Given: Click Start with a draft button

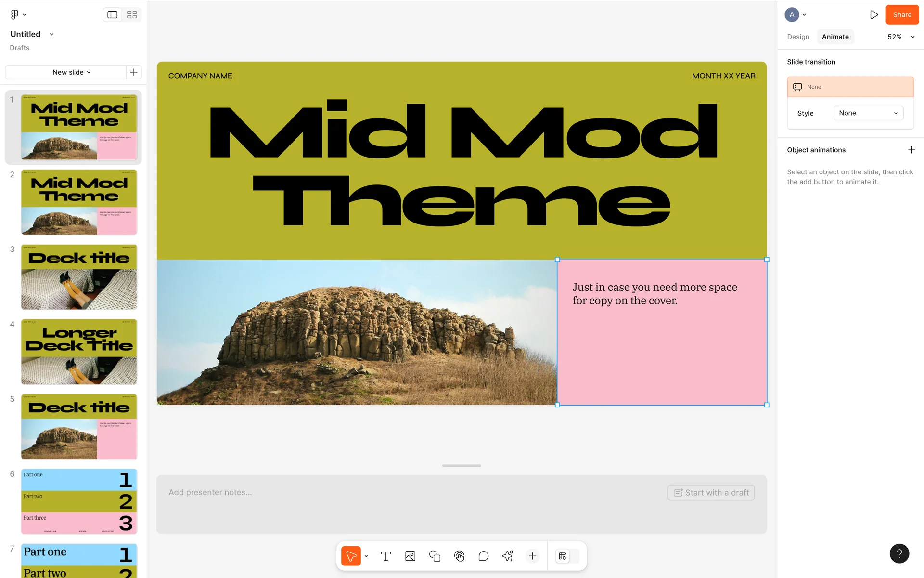Looking at the screenshot, I should point(711,493).
